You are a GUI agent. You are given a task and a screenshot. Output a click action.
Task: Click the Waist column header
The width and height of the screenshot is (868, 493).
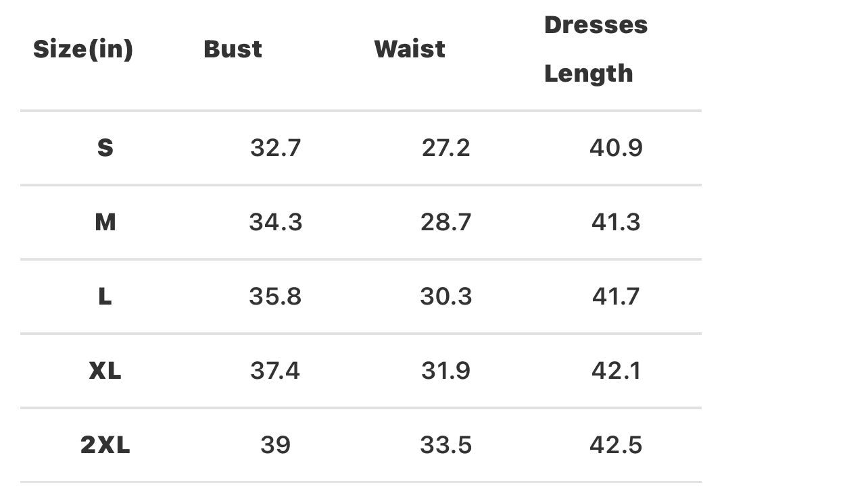click(410, 49)
